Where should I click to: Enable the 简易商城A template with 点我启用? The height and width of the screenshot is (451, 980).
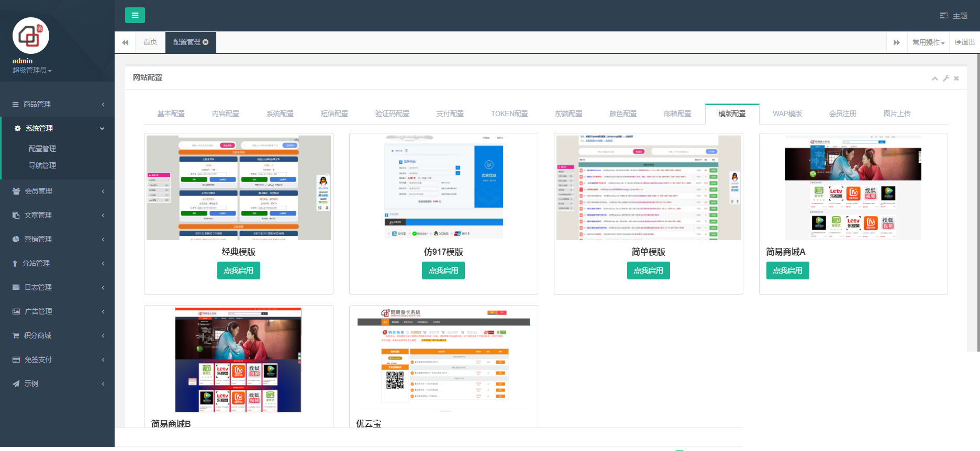coord(788,270)
